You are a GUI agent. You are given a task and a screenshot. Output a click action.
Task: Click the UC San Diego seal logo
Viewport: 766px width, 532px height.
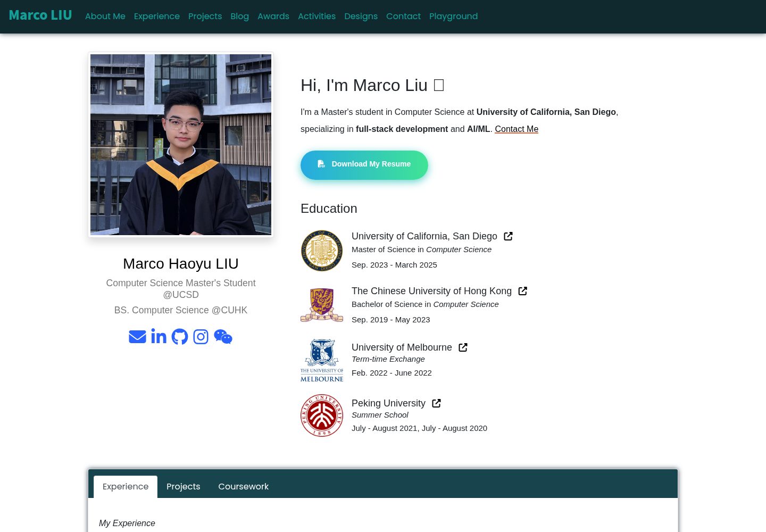click(x=322, y=251)
